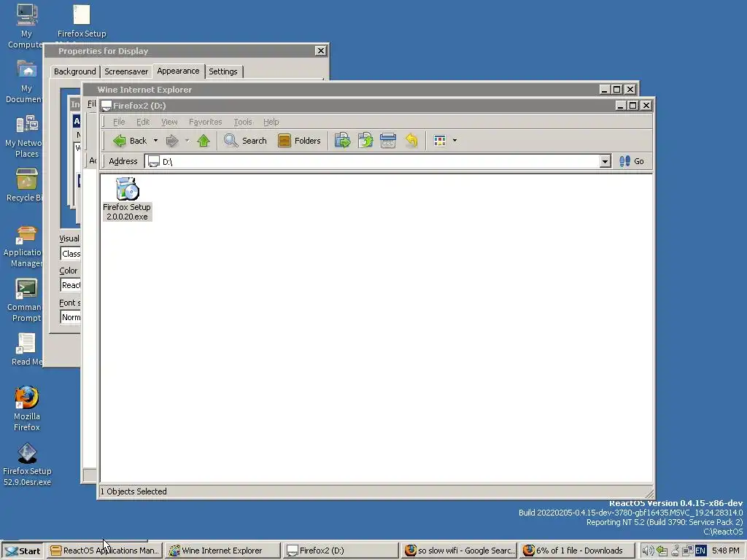
Task: Go up one folder level
Action: [x=204, y=141]
